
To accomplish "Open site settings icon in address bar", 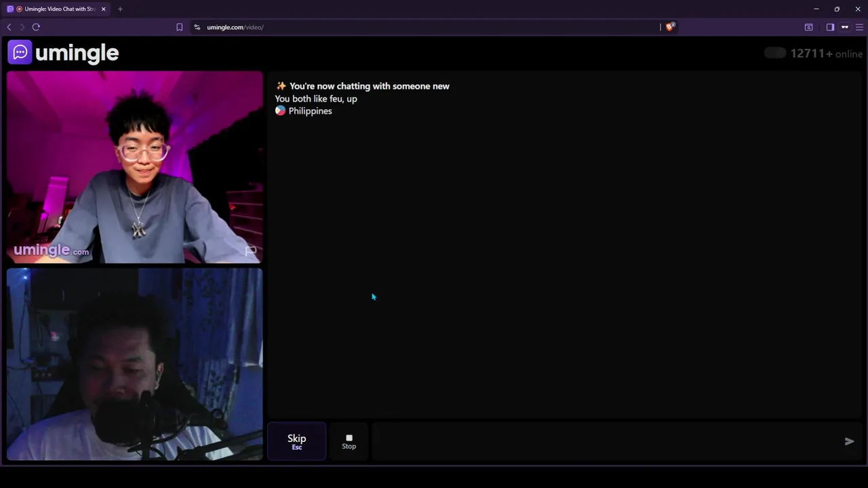I will (x=197, y=27).
